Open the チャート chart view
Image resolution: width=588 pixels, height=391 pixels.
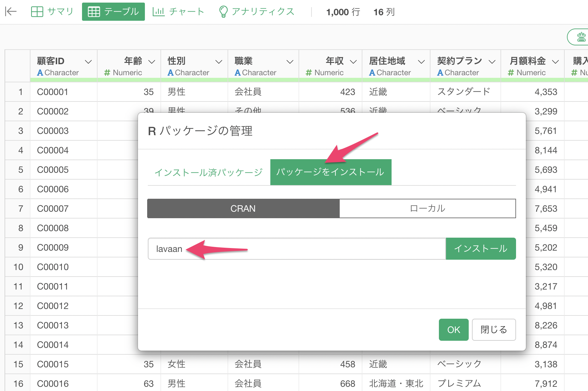(178, 12)
